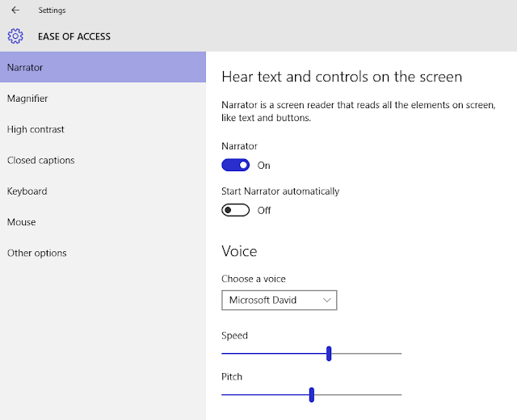Switch to Keyboard settings
The image size is (517, 420).
pos(27,191)
